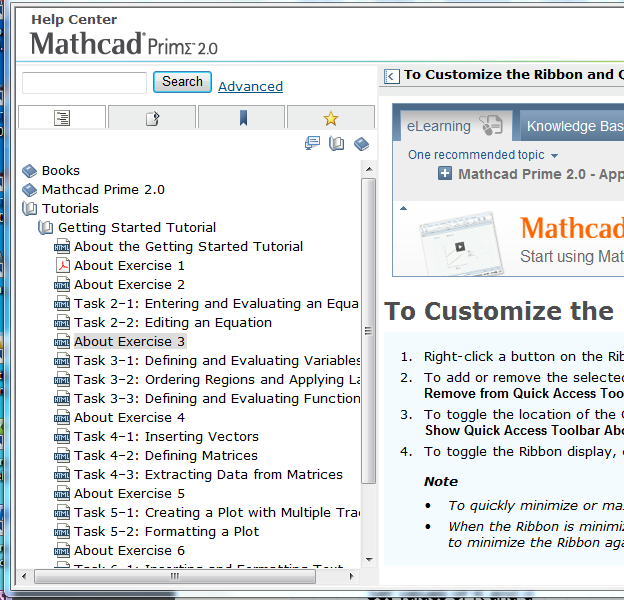The width and height of the screenshot is (624, 600).
Task: Open About Exercise 6 topic
Action: (x=129, y=551)
